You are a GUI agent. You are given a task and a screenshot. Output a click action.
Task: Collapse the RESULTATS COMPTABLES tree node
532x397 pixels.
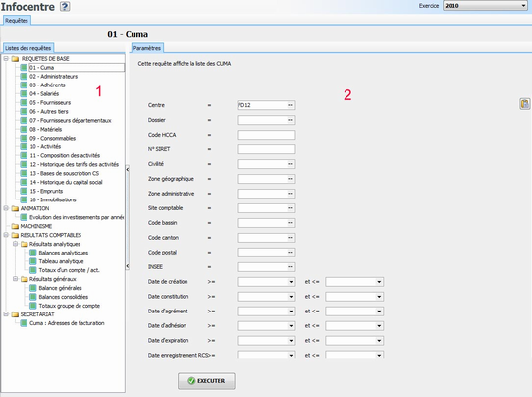point(6,235)
